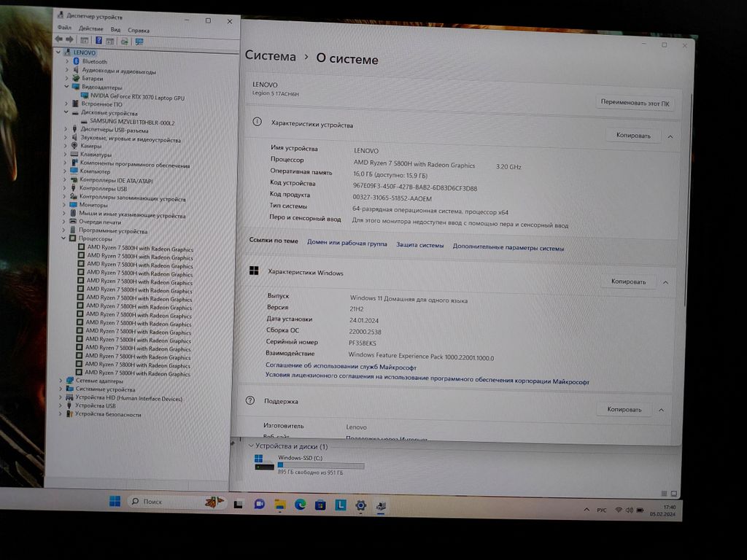The height and width of the screenshot is (560, 747).
Task: Click the back arrow in Device Manager toolbar
Action: click(x=59, y=40)
